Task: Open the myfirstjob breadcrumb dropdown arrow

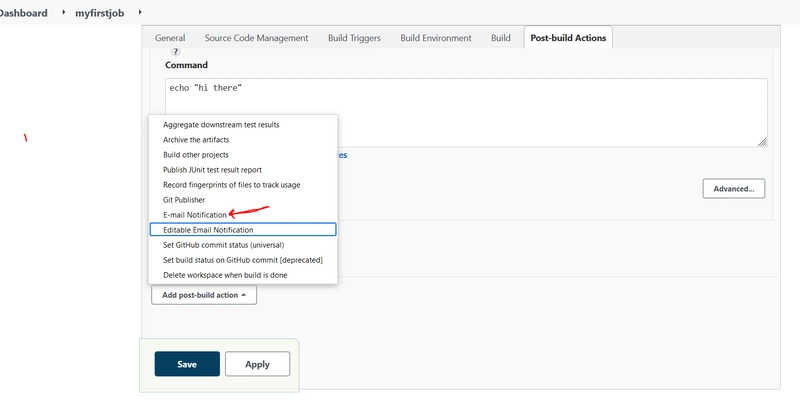Action: click(138, 12)
